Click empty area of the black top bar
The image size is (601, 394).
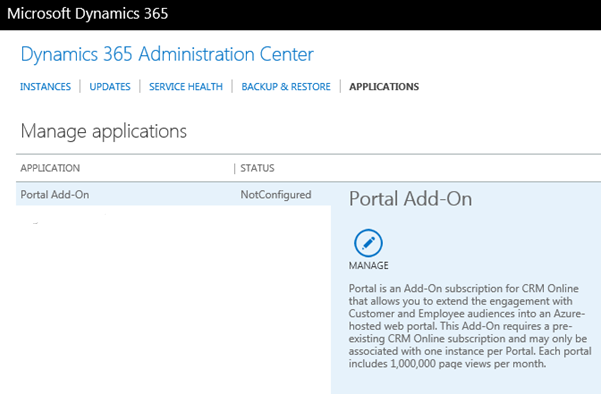point(383,15)
